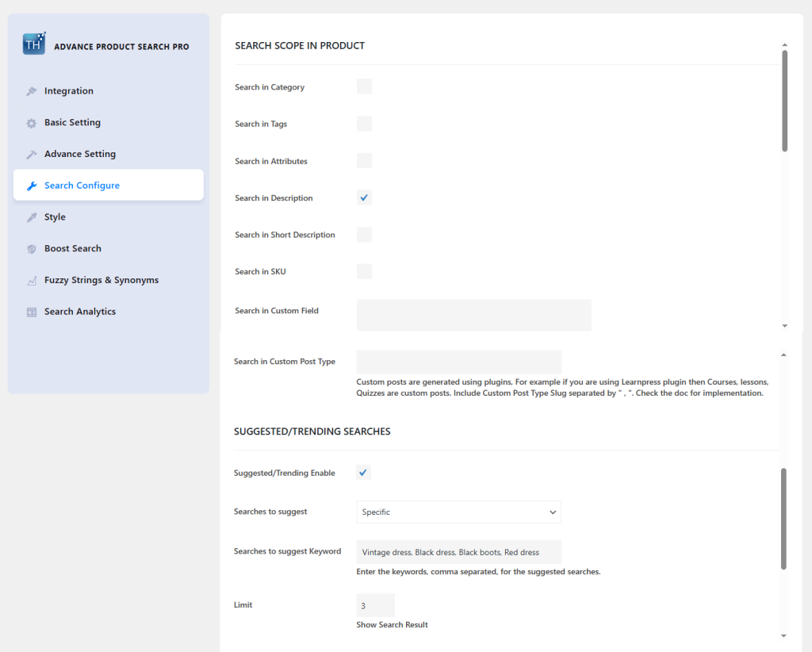This screenshot has width=812, height=652.
Task: Click the Limit value field
Action: [375, 604]
